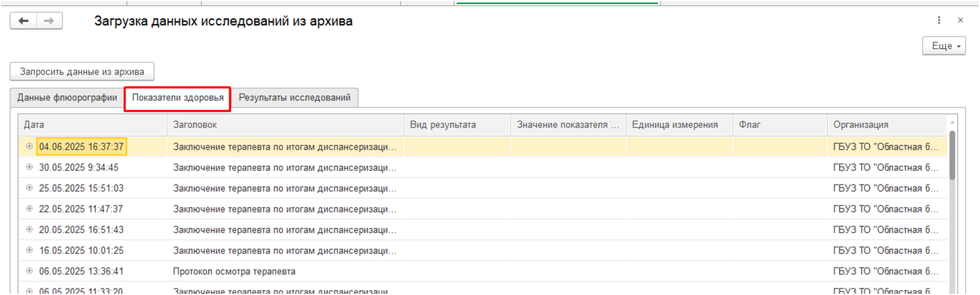The image size is (980, 295).
Task: Click the back navigation arrow
Action: tap(23, 21)
